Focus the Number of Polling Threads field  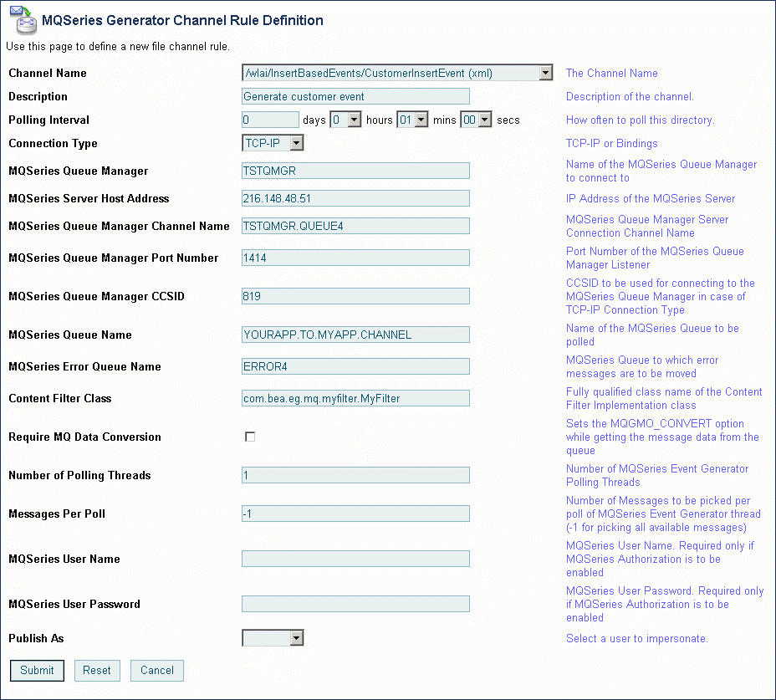(355, 475)
